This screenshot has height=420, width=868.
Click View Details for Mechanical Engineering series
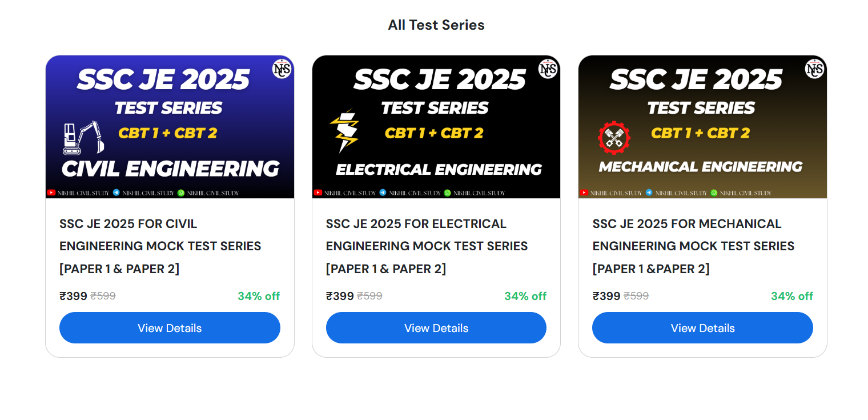[702, 328]
